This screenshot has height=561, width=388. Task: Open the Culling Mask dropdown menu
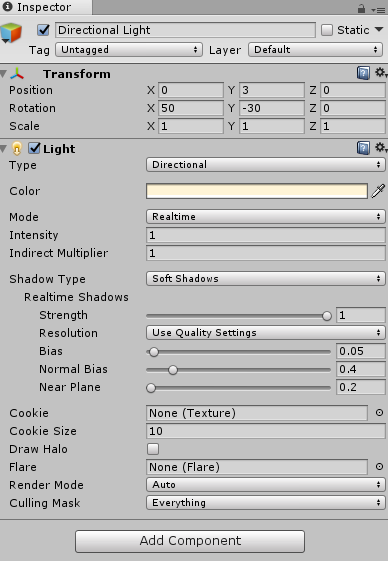click(x=266, y=503)
